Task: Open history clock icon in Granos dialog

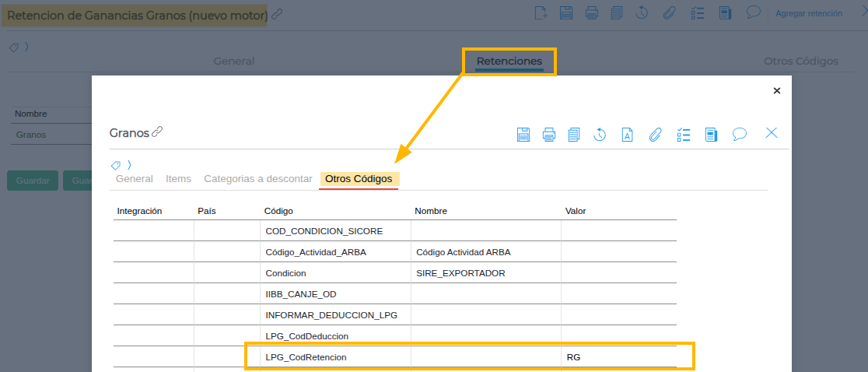Action: click(600, 134)
